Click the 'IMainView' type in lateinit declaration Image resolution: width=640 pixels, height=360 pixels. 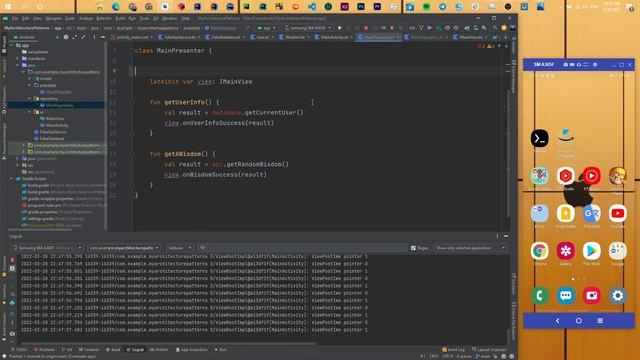[x=236, y=82]
